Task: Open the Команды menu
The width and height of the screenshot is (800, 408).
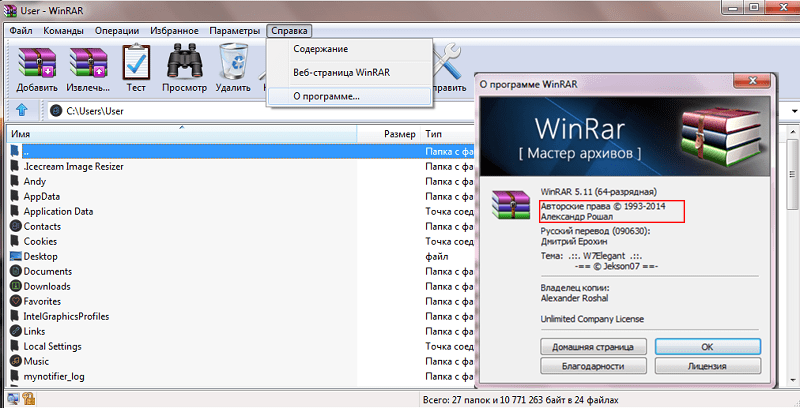Action: (63, 31)
